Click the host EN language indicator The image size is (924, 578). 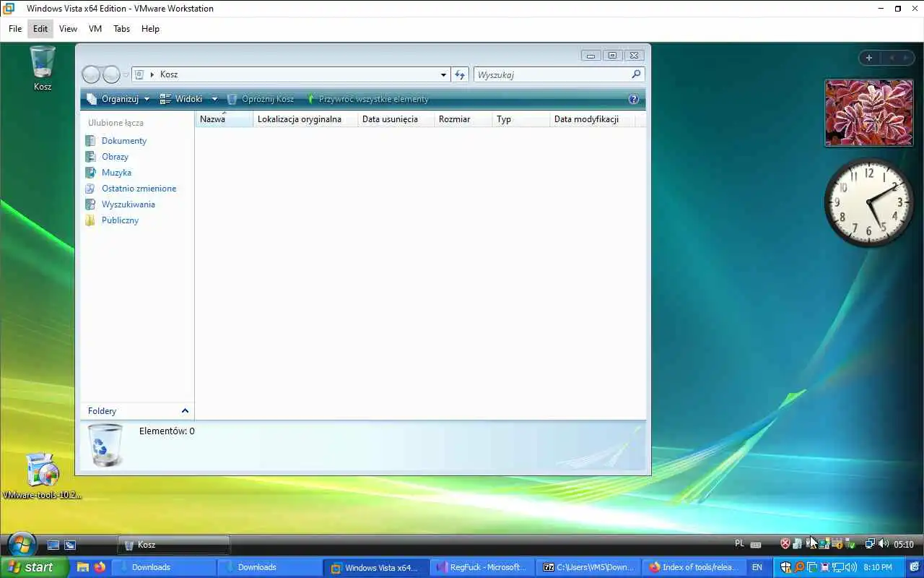click(x=757, y=567)
